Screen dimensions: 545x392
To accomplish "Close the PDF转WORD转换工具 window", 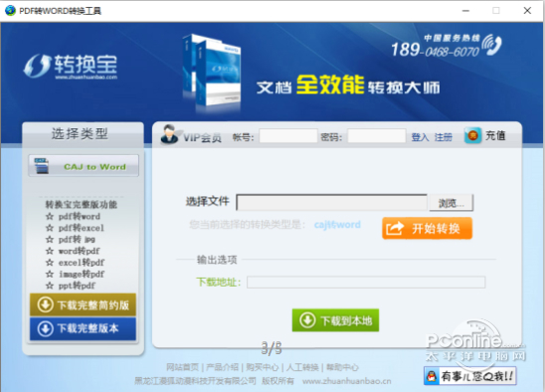I will tap(527, 11).
